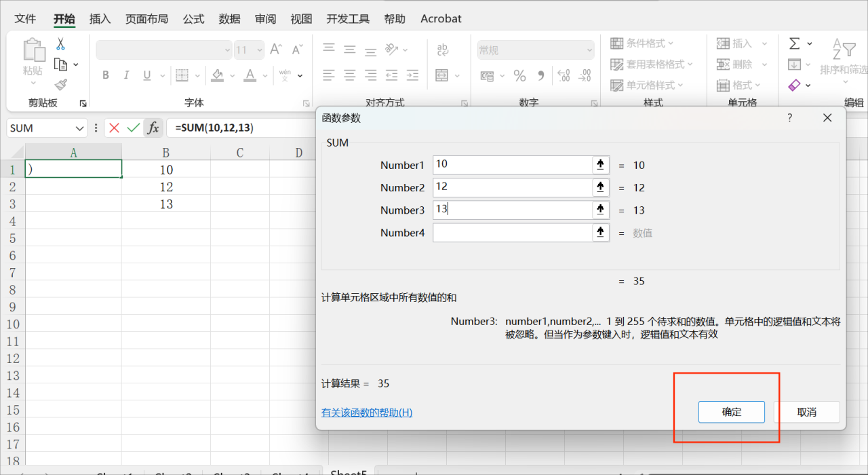Switch to the 页面布局 ribbon tab
868x475 pixels.
pyautogui.click(x=146, y=19)
